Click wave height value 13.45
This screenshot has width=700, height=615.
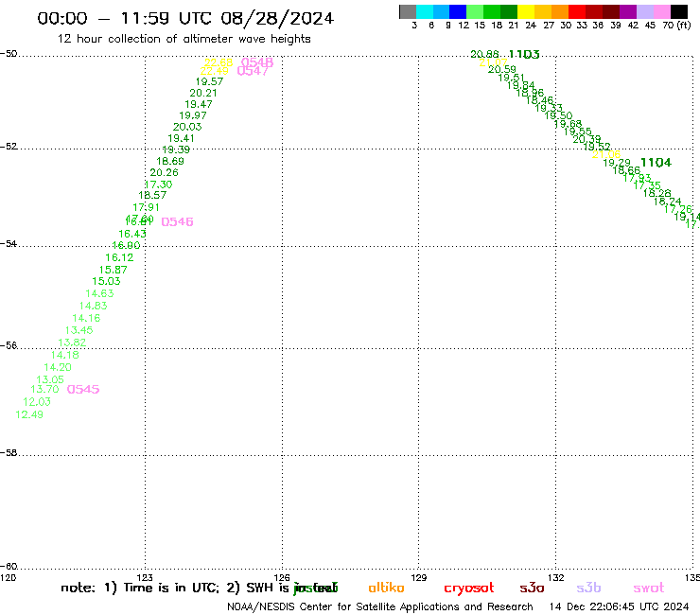click(79, 330)
